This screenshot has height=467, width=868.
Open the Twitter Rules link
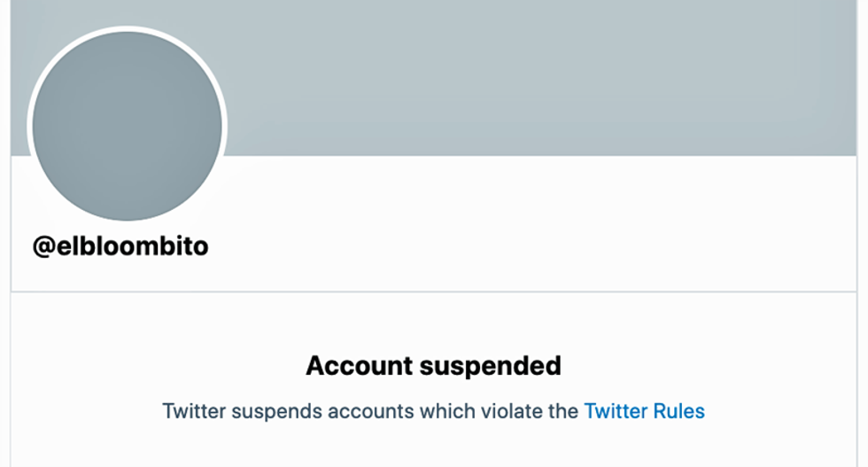644,411
